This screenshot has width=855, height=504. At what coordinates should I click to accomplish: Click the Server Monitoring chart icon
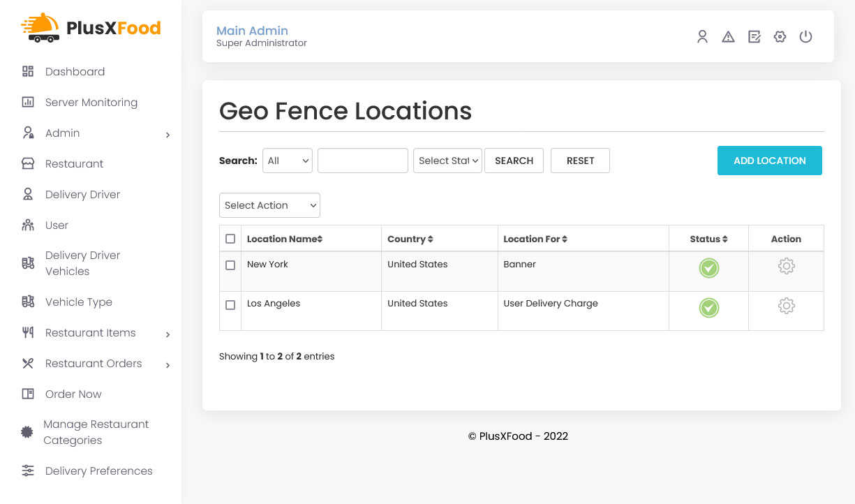pyautogui.click(x=28, y=102)
